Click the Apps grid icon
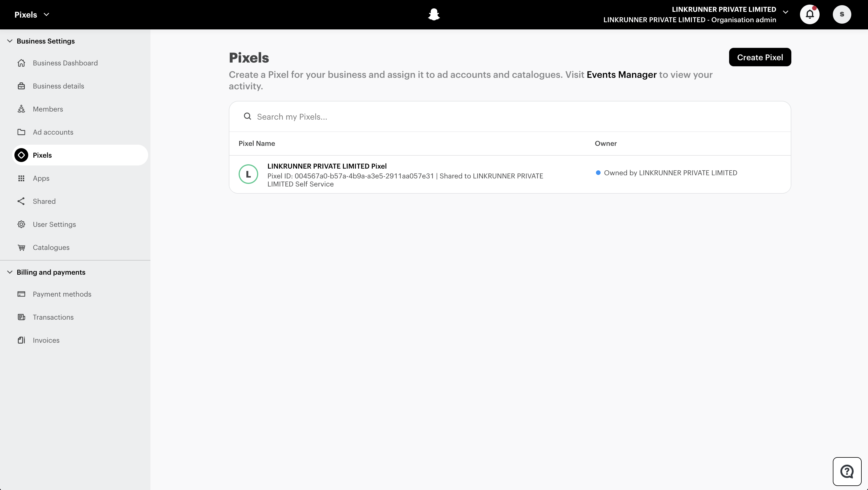 click(22, 178)
